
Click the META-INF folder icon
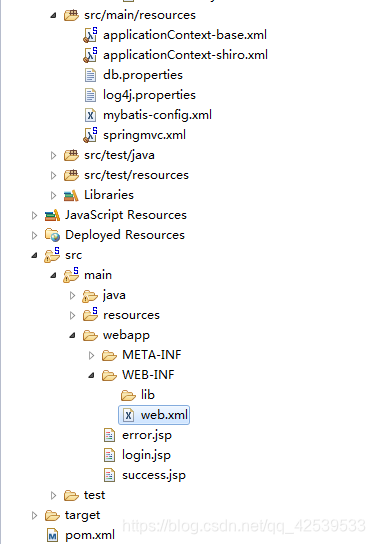[x=109, y=356]
